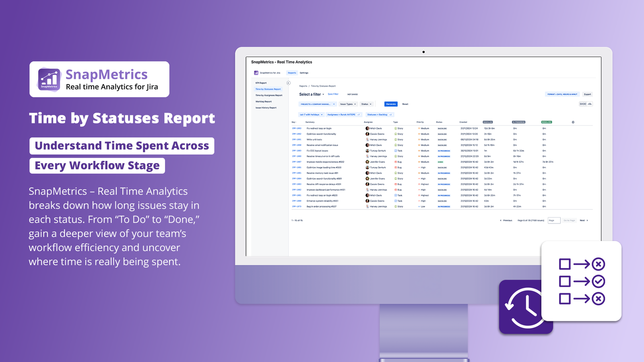The height and width of the screenshot is (362, 644).
Task: Open Issue History Report in the sidebar
Action: pos(266,108)
